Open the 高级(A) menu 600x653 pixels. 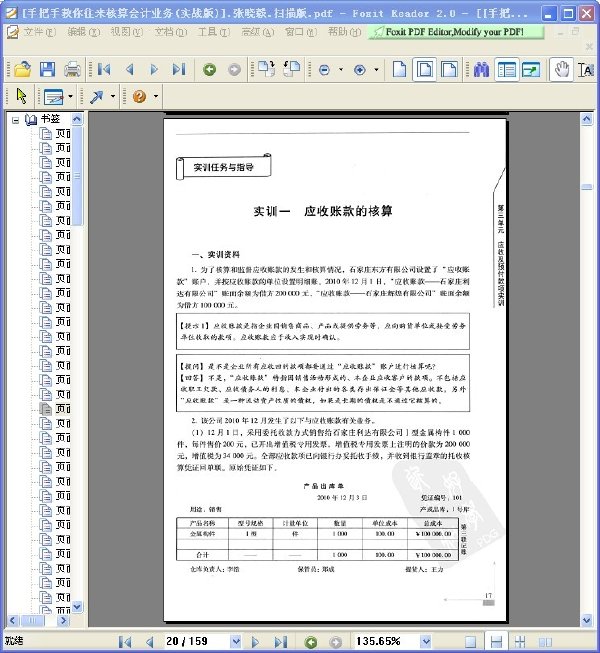coord(258,32)
